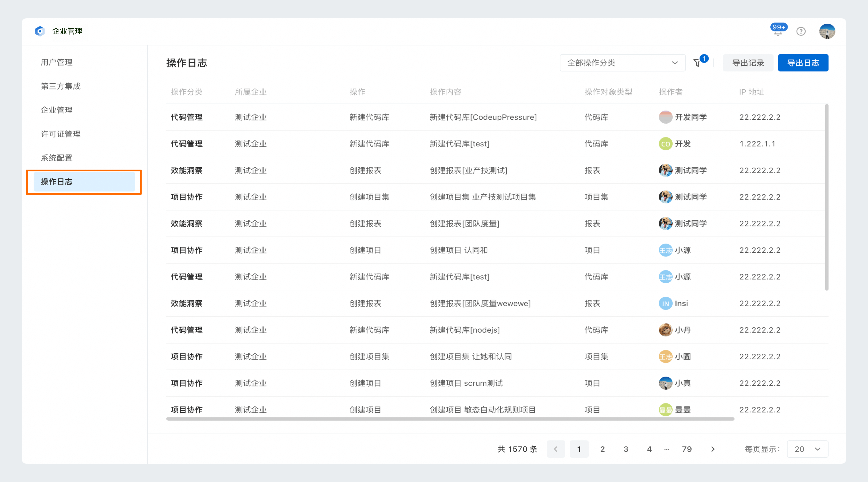Open the 每页显示 20 page size dropdown
This screenshot has width=868, height=482.
click(x=807, y=449)
